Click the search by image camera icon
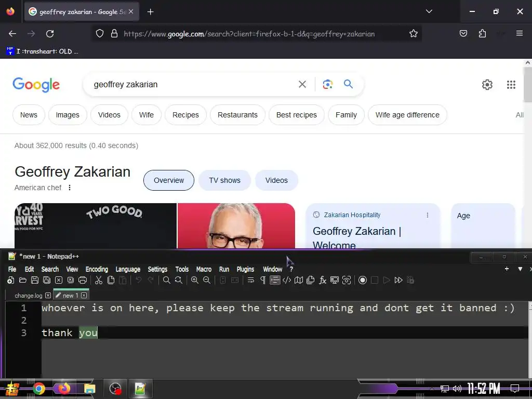 point(327,84)
